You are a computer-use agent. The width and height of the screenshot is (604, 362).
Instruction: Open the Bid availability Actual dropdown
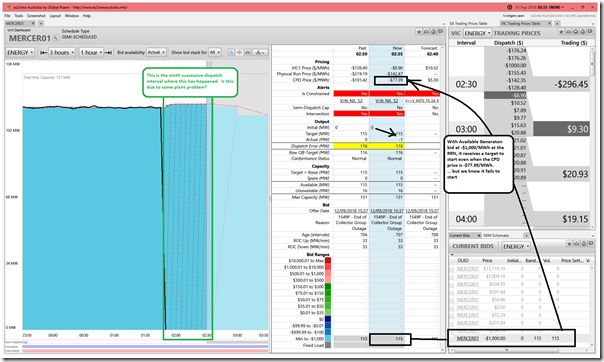tap(156, 52)
